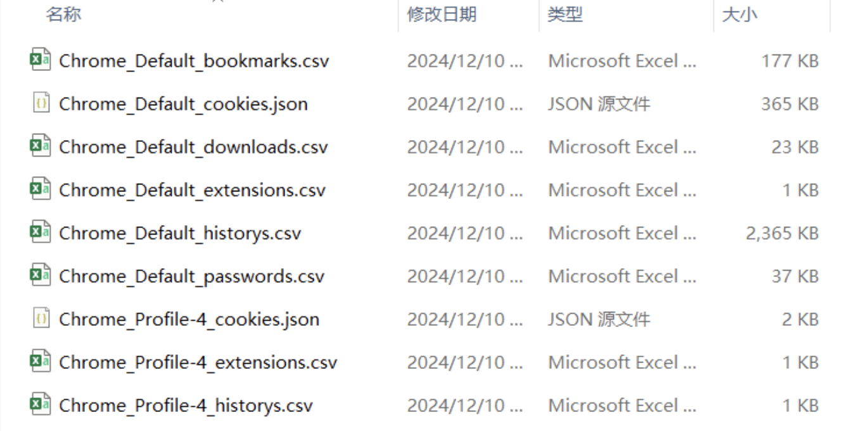This screenshot has width=868, height=431.
Task: Select the JSON icon of Chrome_Default_cookies.json
Action: pos(41,103)
